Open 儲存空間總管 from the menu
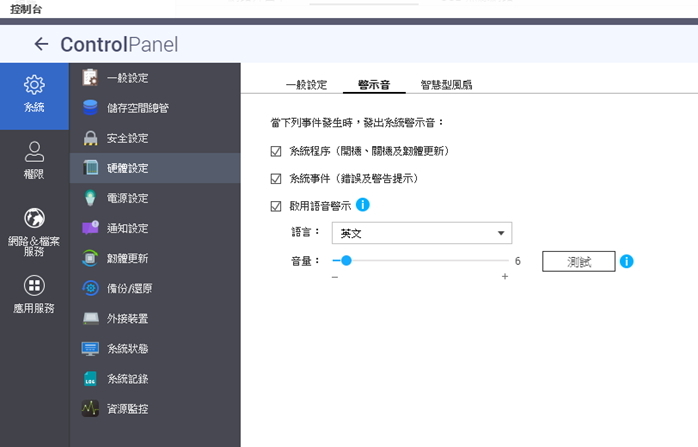The height and width of the screenshot is (447, 698). pyautogui.click(x=140, y=107)
